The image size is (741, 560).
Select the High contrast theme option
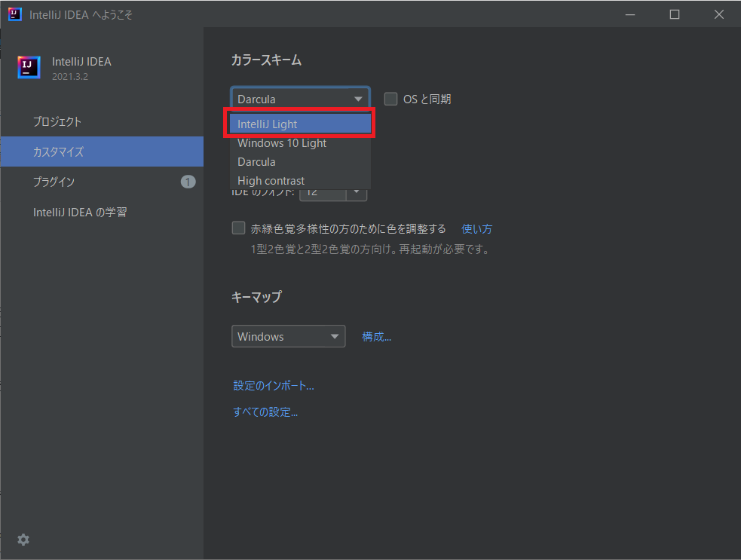tap(300, 181)
